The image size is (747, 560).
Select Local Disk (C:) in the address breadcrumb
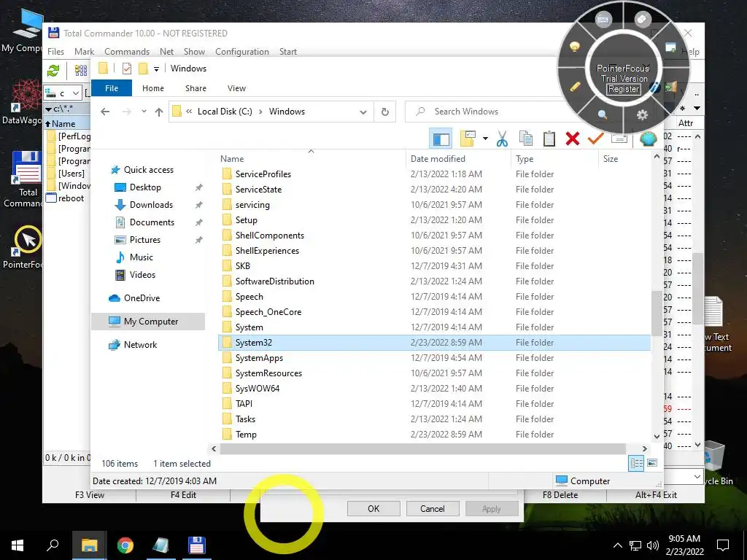click(x=225, y=112)
